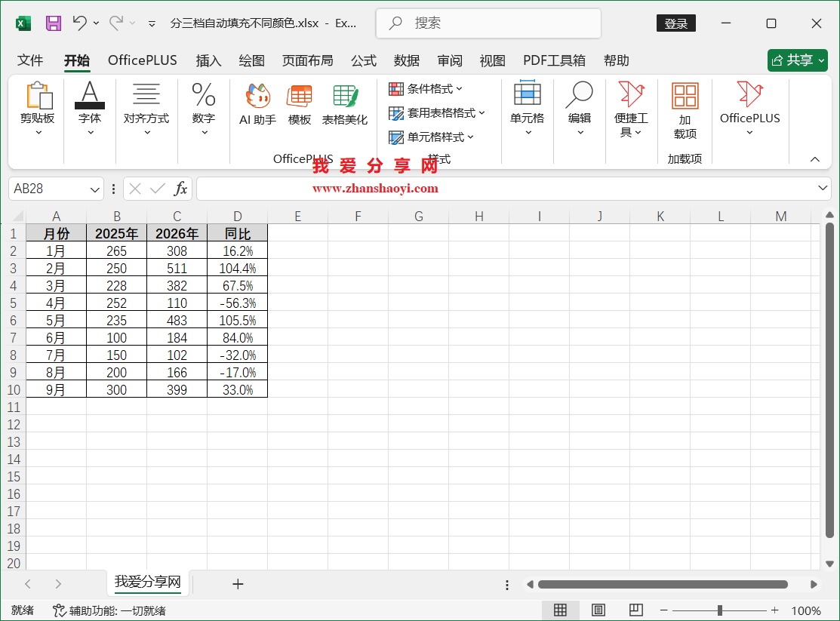Click the formula bar input area

506,189
